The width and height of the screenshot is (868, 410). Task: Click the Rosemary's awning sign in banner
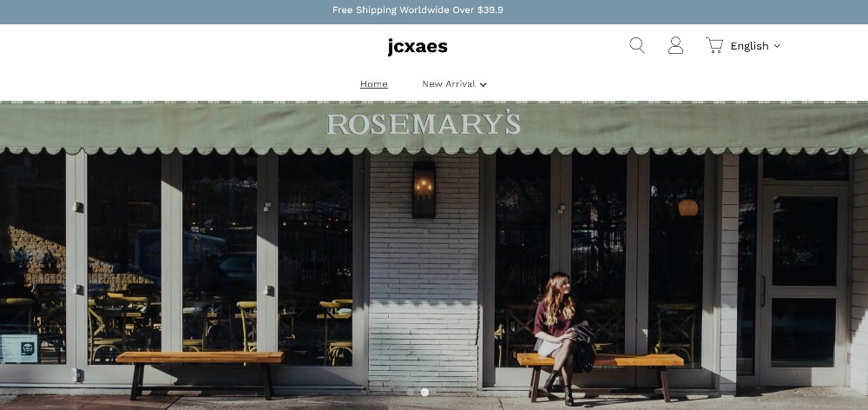point(424,124)
